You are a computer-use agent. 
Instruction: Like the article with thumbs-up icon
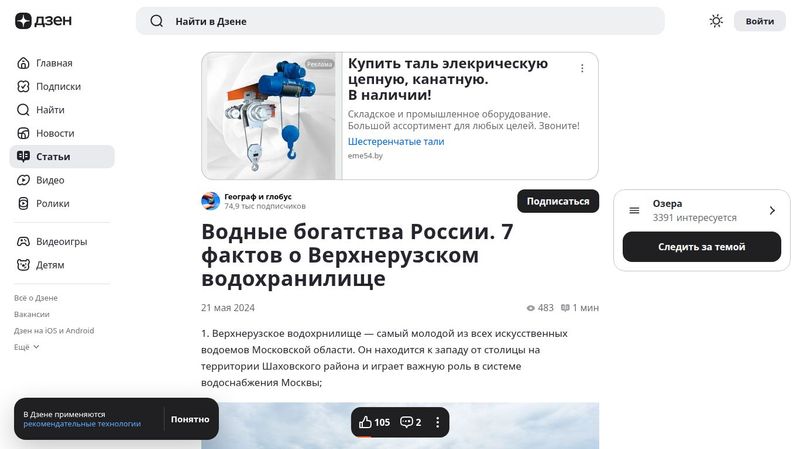[x=366, y=422]
